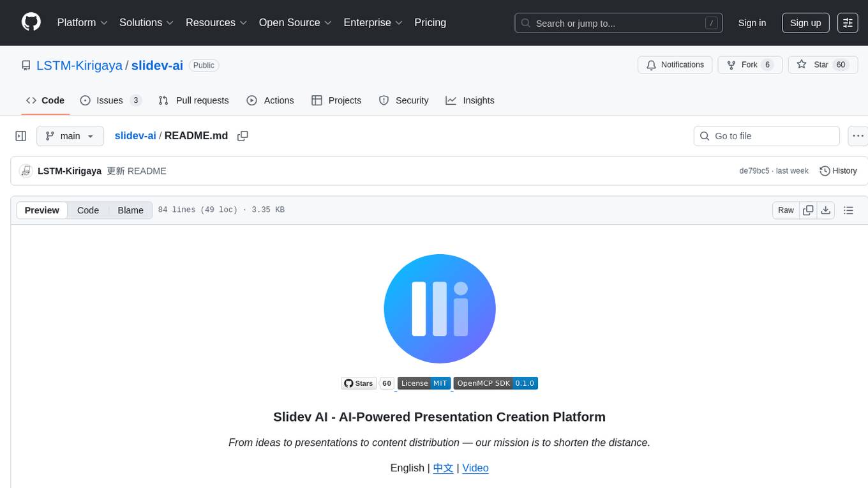Copy the README.md file path
This screenshot has width=868, height=488.
[x=243, y=136]
